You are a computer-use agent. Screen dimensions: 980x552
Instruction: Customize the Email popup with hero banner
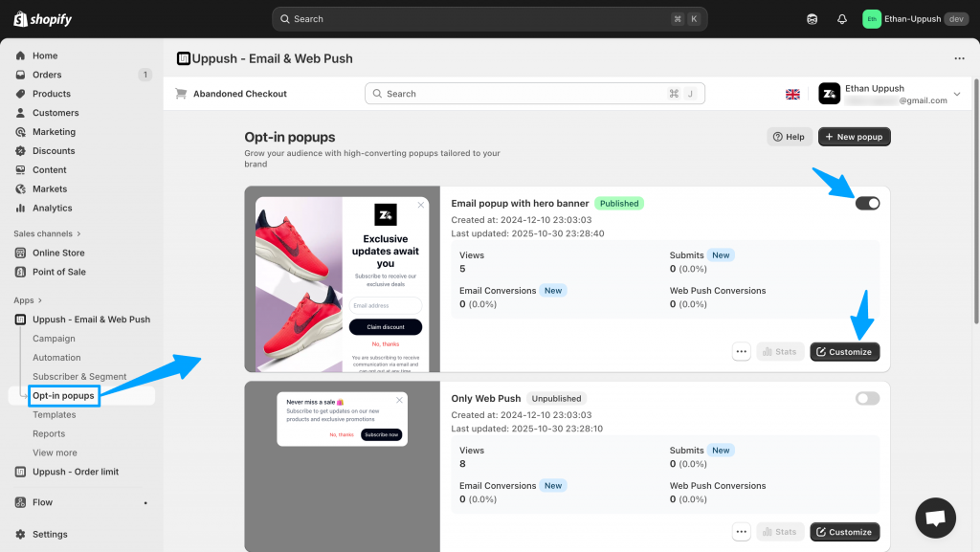pos(844,351)
